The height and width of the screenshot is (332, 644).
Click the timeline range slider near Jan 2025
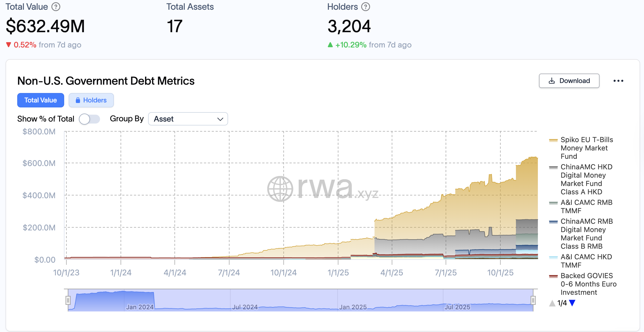pyautogui.click(x=353, y=300)
